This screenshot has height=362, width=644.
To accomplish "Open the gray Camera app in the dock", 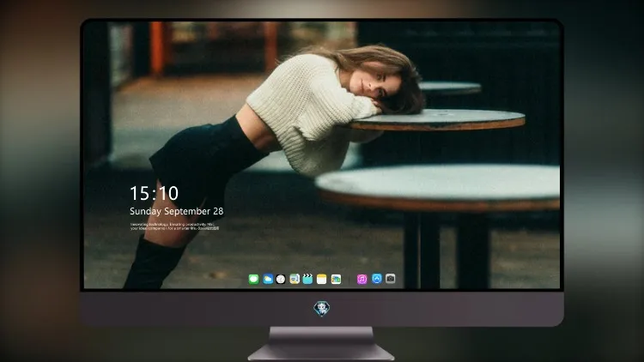I will tap(391, 279).
